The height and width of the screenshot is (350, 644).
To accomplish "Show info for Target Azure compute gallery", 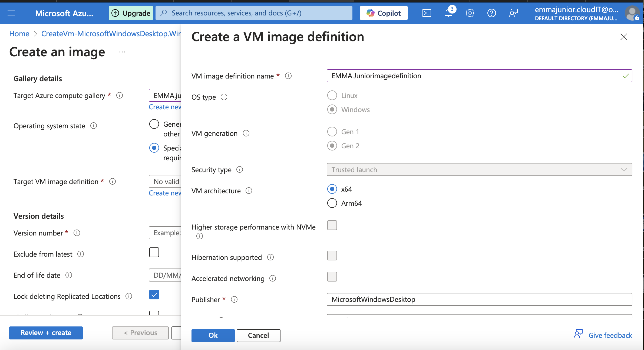I will (x=120, y=95).
